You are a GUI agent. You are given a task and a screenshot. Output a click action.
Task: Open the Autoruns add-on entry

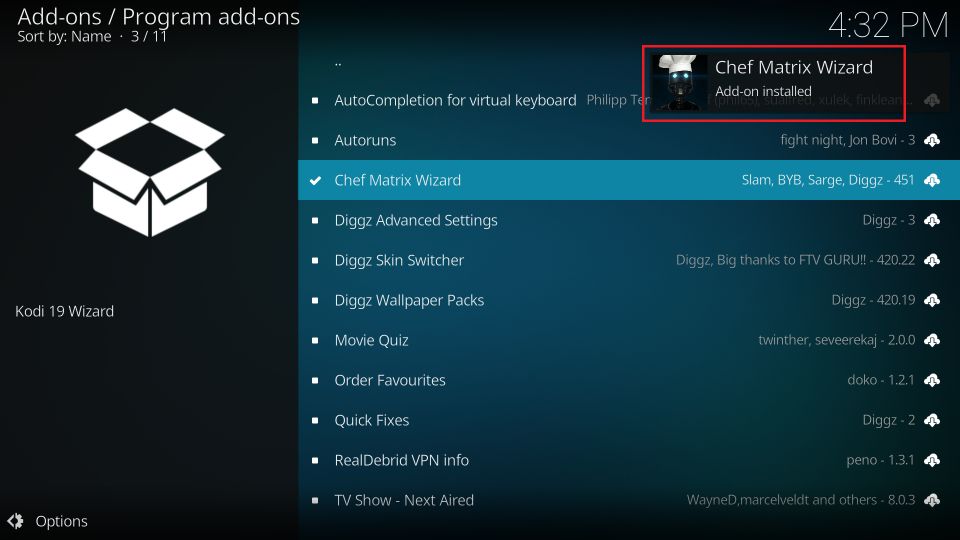click(x=629, y=140)
